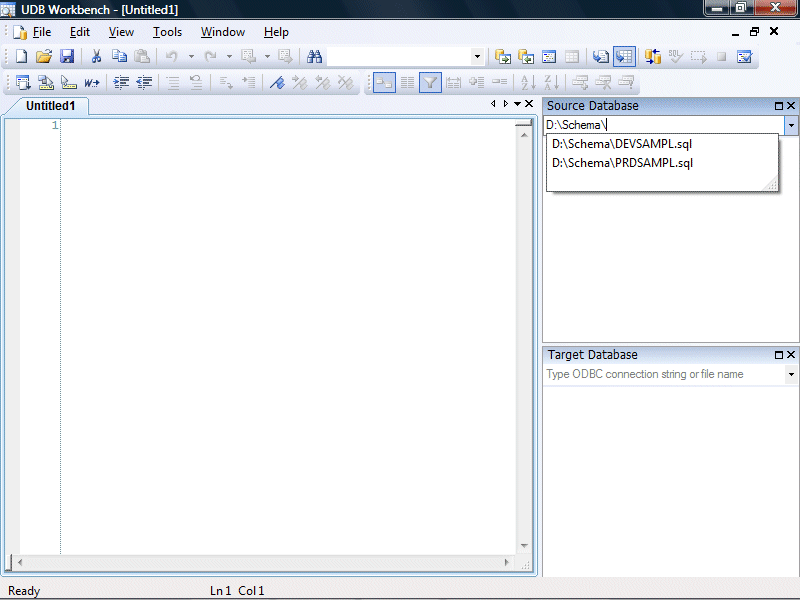Maximize the Source Database panel
This screenshot has height=600, width=800.
click(x=779, y=106)
